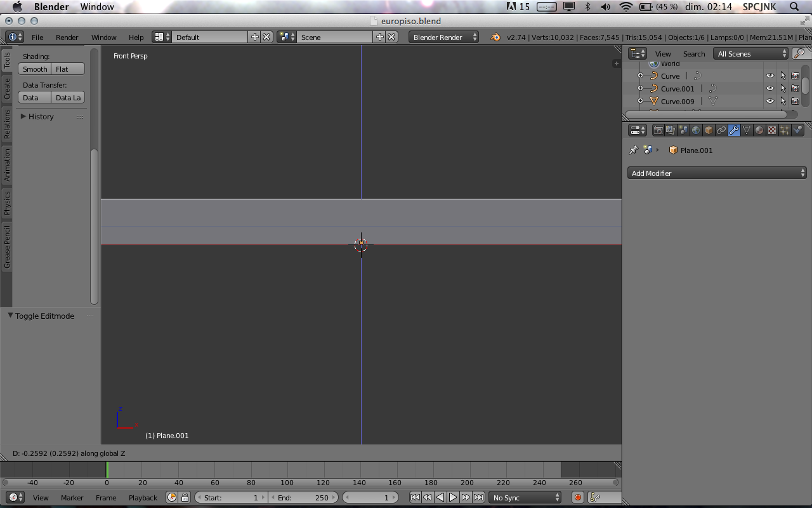Switch to the Create tab

[x=7, y=88]
